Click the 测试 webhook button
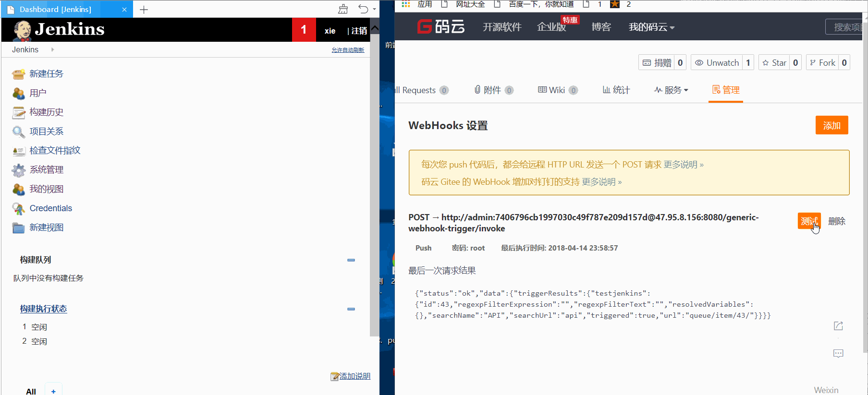The height and width of the screenshot is (395, 868). click(x=809, y=221)
